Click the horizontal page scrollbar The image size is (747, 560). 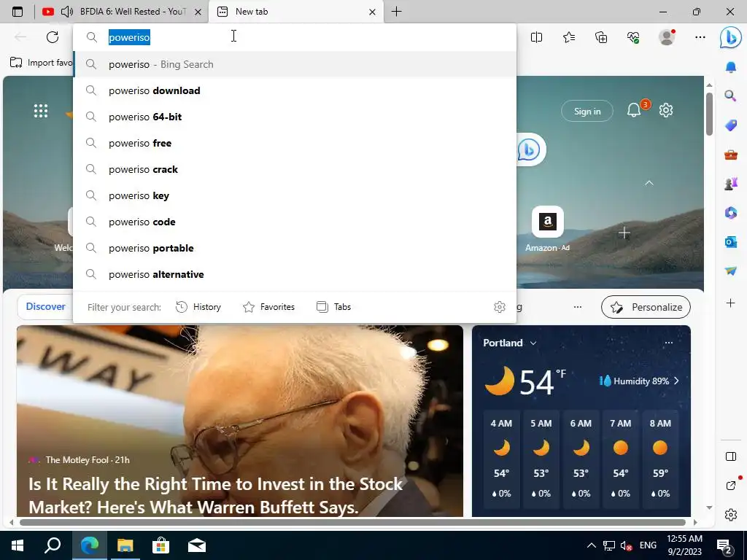click(x=352, y=522)
